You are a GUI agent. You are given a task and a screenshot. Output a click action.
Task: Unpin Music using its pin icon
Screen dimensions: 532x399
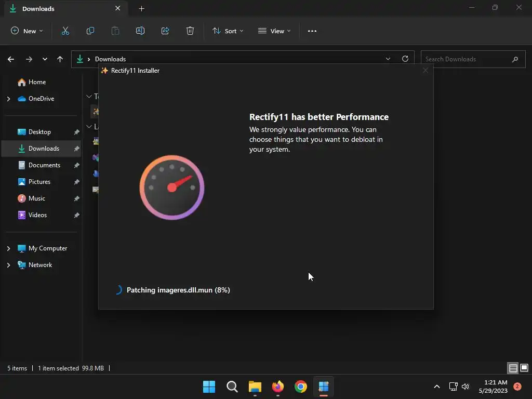[x=77, y=198]
